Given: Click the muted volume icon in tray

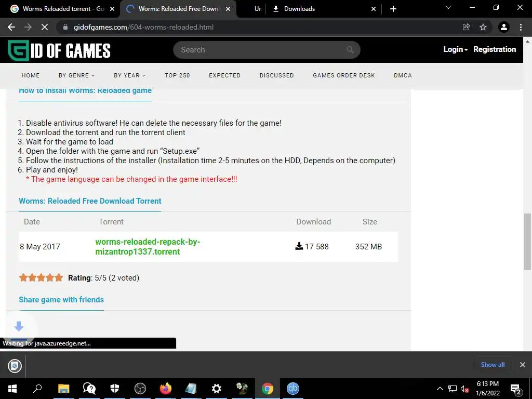Looking at the screenshot, I should tap(464, 389).
